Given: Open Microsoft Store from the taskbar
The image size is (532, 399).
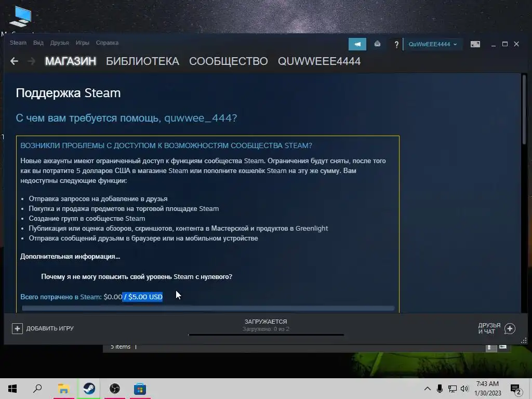Looking at the screenshot, I should point(140,389).
